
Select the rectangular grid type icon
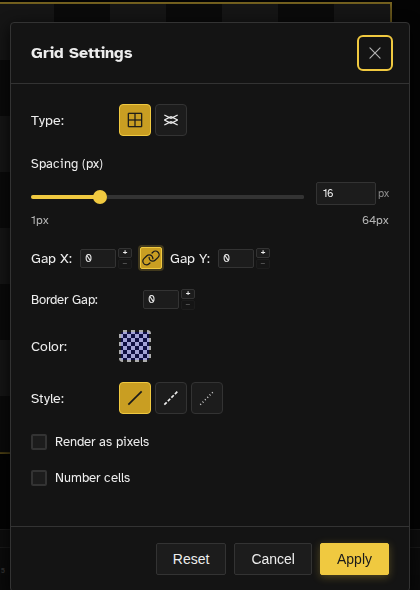coord(135,120)
